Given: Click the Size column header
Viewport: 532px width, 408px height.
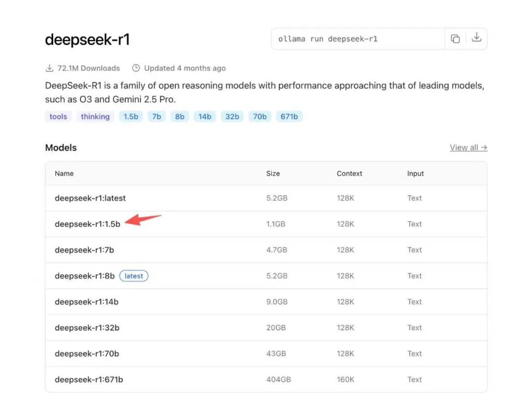Looking at the screenshot, I should pos(273,174).
